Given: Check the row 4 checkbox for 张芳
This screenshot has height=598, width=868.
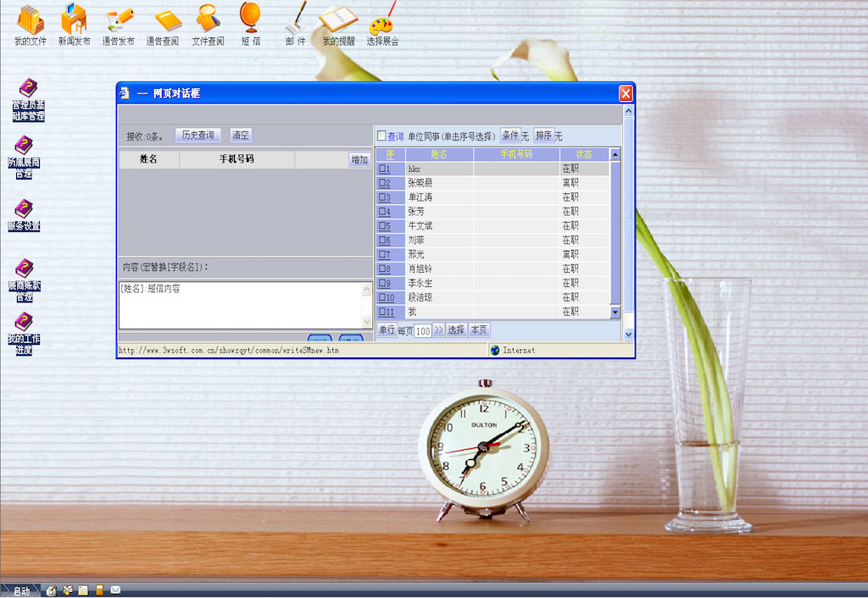Looking at the screenshot, I should click(x=382, y=212).
